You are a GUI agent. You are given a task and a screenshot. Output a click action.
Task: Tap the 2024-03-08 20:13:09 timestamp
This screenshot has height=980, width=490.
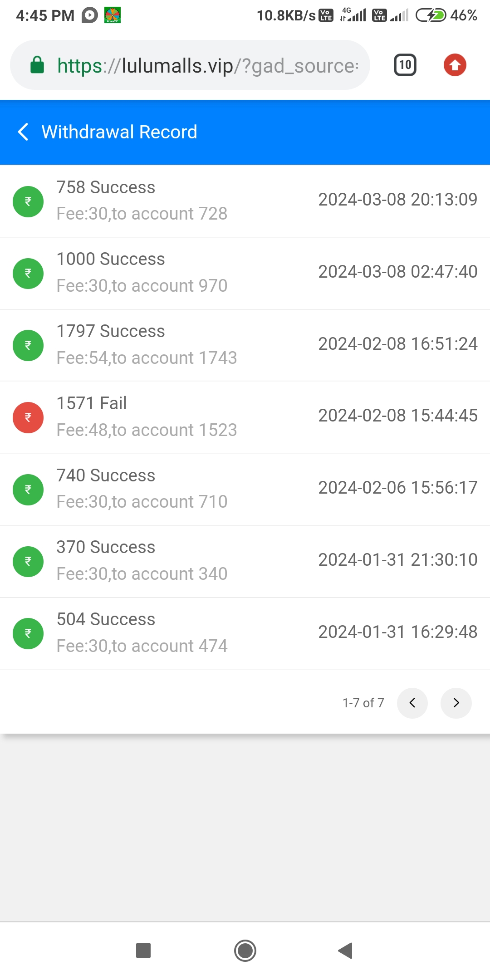tap(397, 200)
